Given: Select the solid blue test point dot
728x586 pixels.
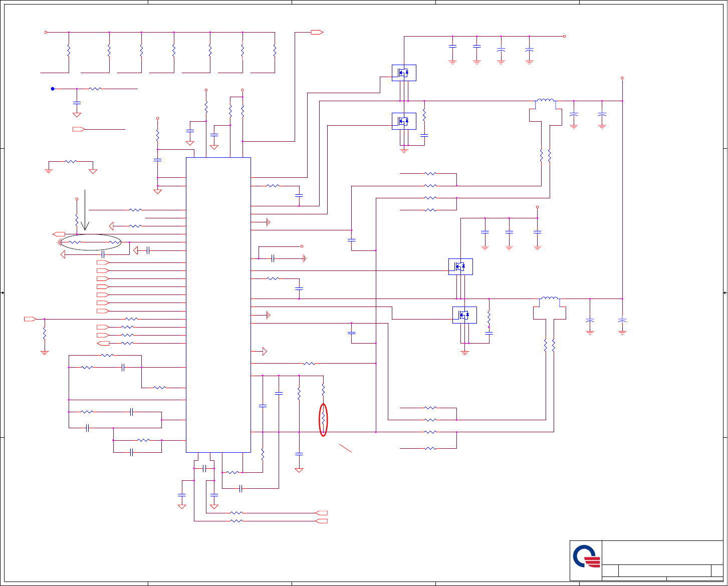Looking at the screenshot, I should point(53,89).
